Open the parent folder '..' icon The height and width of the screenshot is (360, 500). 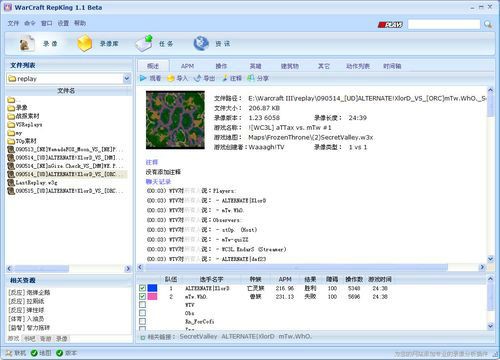click(x=11, y=100)
